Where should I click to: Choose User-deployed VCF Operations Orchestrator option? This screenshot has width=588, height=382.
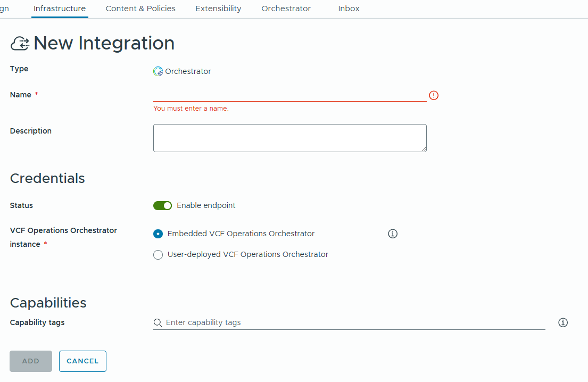point(158,255)
